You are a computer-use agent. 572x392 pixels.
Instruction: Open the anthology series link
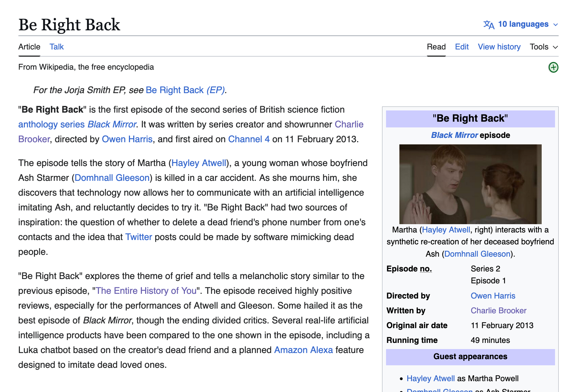(x=51, y=125)
